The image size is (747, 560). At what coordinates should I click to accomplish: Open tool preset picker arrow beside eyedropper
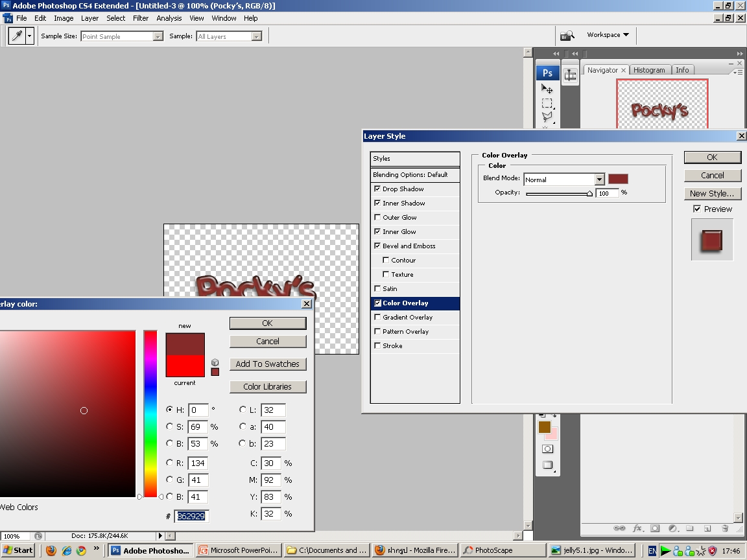pyautogui.click(x=30, y=36)
